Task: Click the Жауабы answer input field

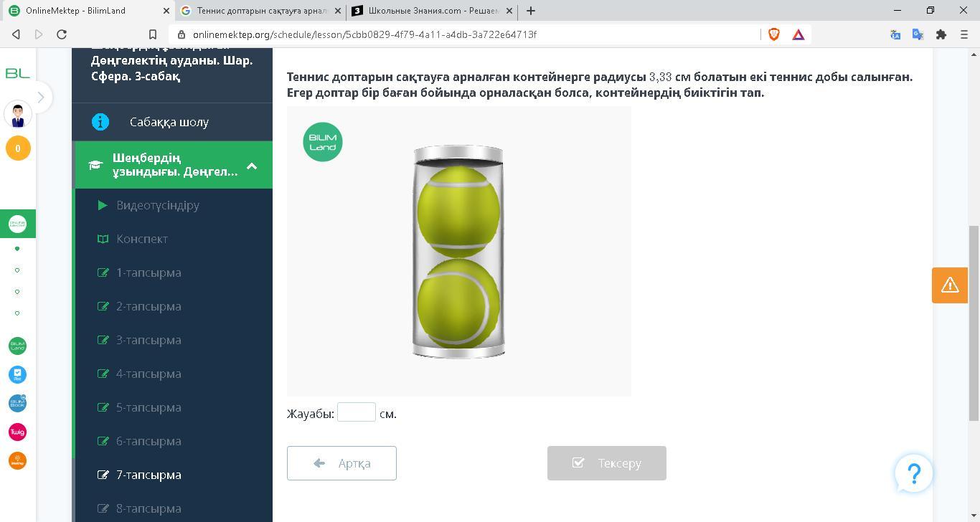Action: pyautogui.click(x=357, y=412)
